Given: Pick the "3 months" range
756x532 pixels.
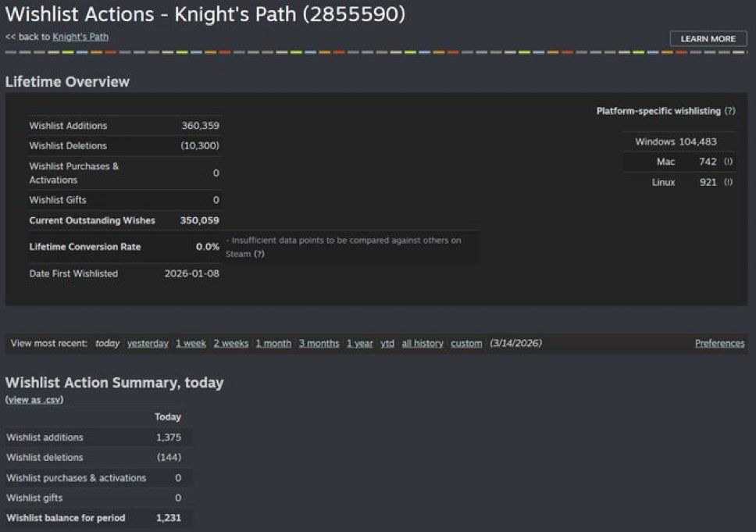Looking at the screenshot, I should pos(319,343).
